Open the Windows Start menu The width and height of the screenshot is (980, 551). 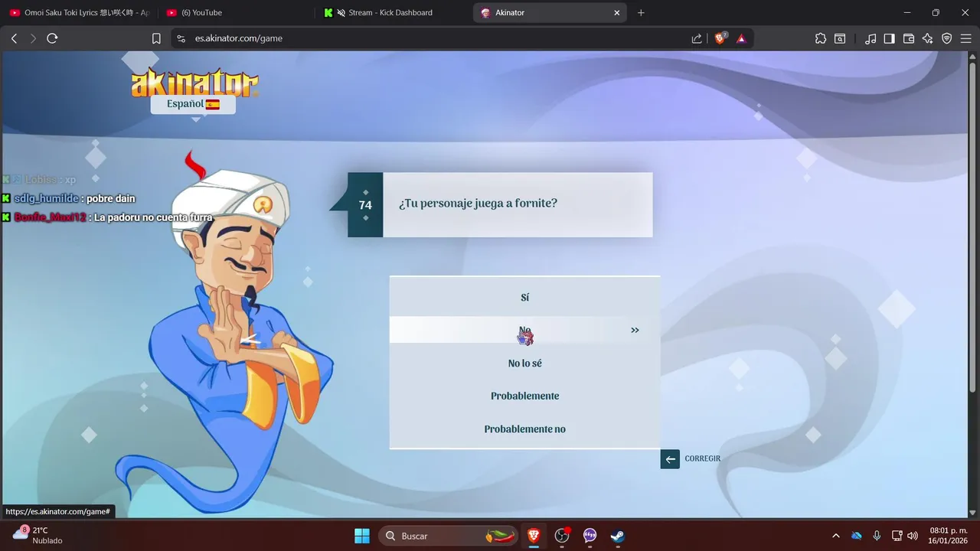click(x=362, y=536)
